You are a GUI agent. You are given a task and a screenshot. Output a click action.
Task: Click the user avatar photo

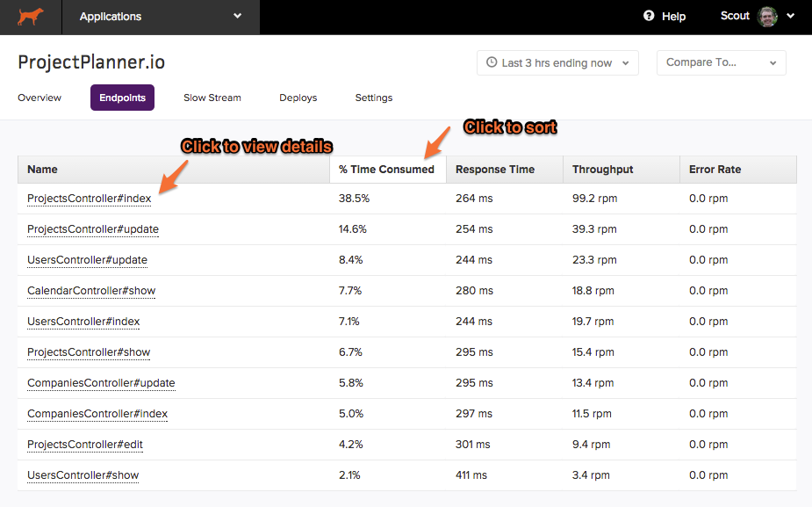(x=767, y=17)
